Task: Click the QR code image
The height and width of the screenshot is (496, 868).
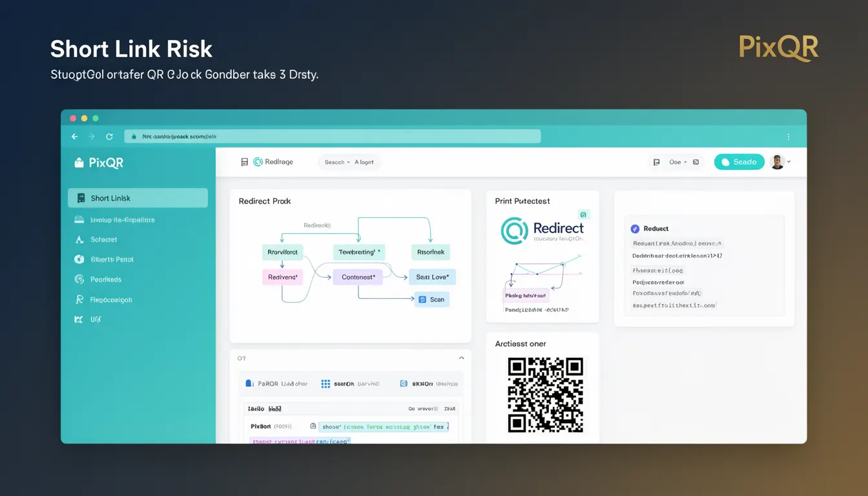Action: (546, 395)
